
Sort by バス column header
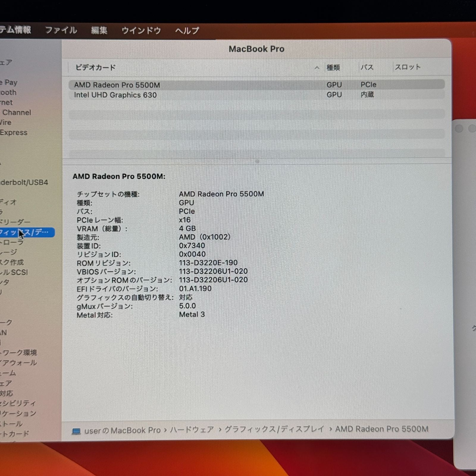(x=367, y=67)
